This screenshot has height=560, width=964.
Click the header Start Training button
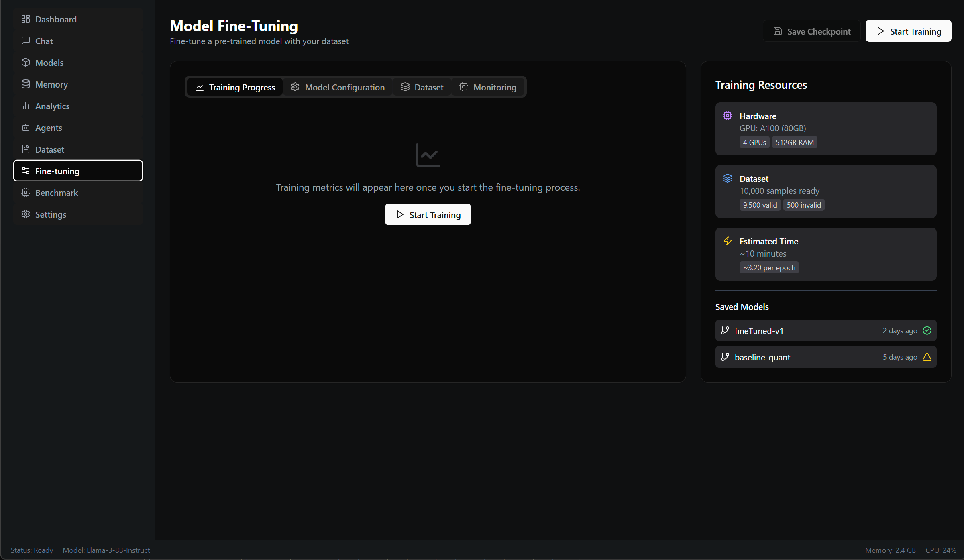[x=908, y=31]
